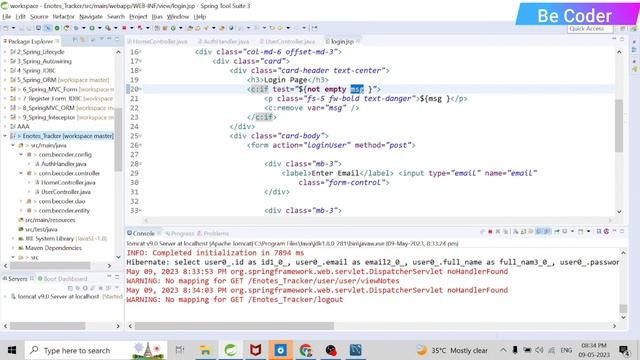Toggle Link with Editor in Package Explorer
This screenshot has height=360, width=640.
pos(83,40)
